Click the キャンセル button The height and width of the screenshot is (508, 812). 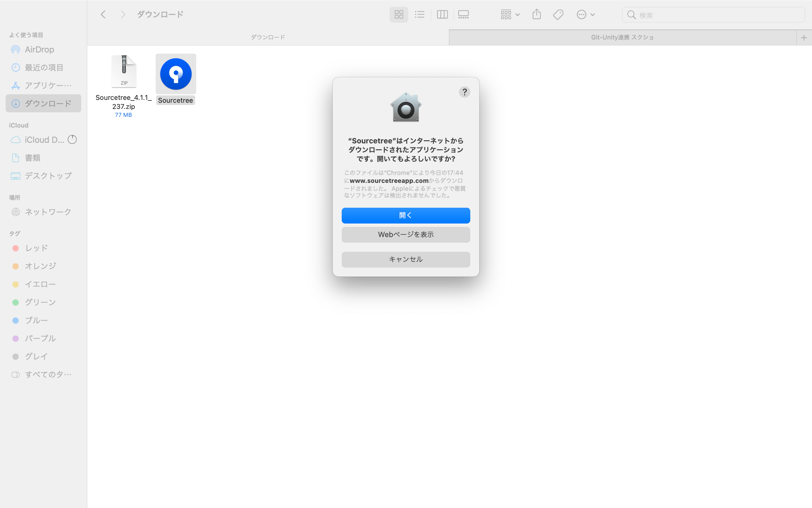point(406,259)
